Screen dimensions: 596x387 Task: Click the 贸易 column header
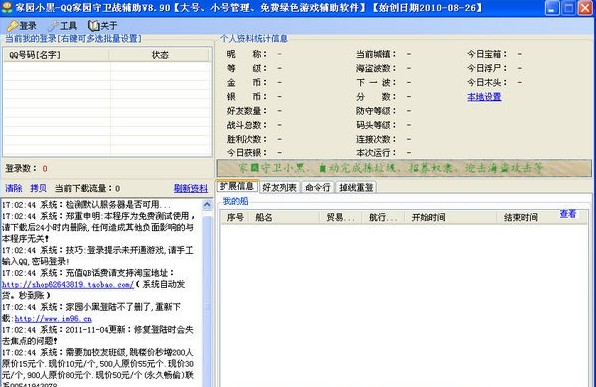click(340, 217)
